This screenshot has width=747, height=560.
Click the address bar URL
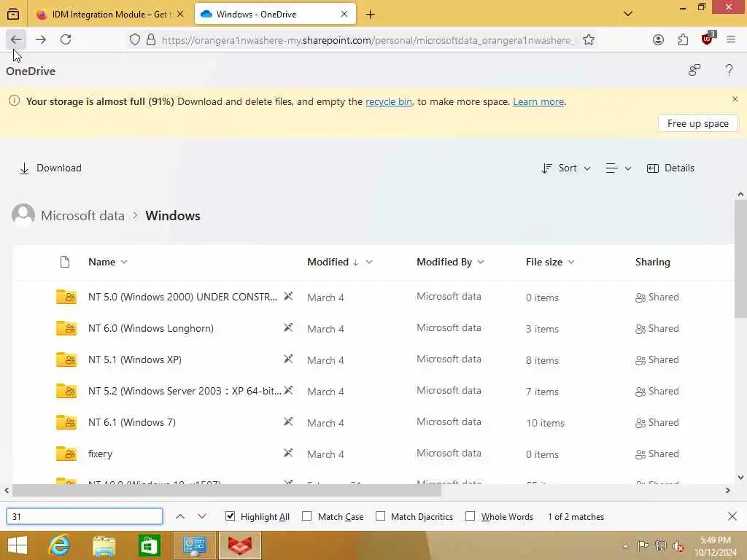[x=367, y=41]
